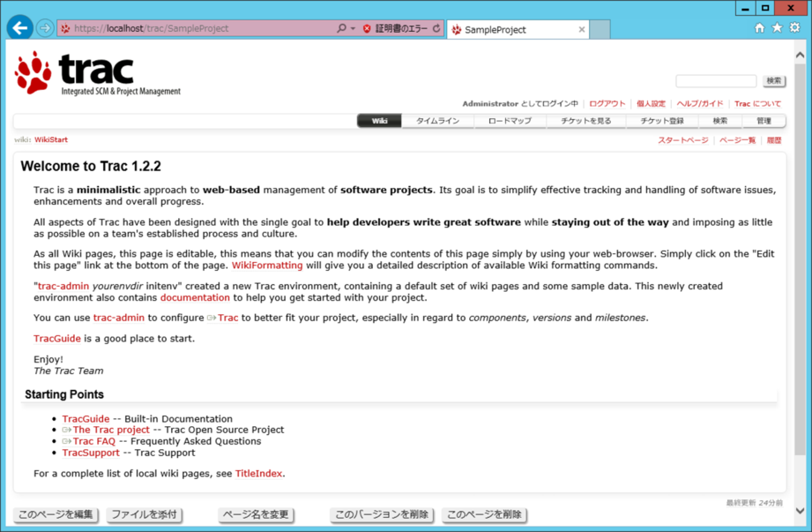Open the Trac FAQ external link

tap(89, 441)
